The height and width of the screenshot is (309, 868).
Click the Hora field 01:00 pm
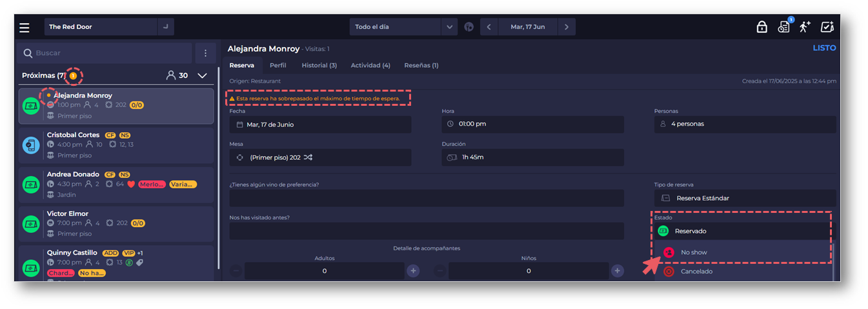tap(532, 124)
